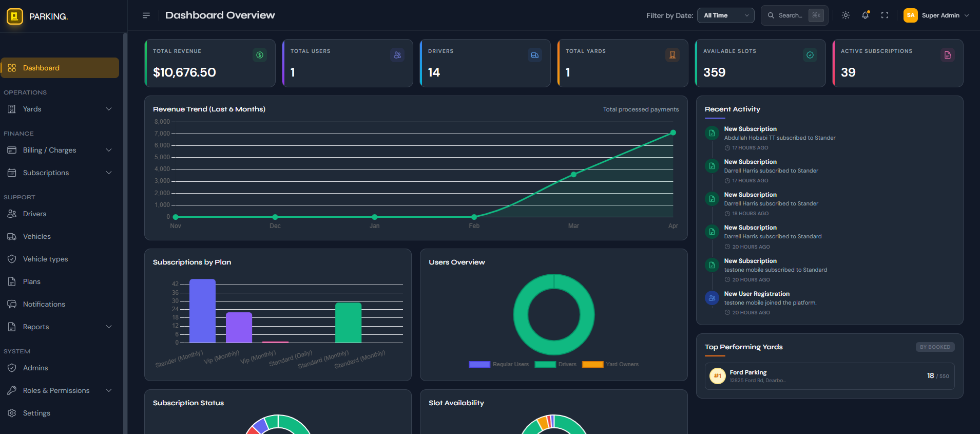
Task: Click the Total Revenue $10,676.50 card
Action: tap(210, 63)
